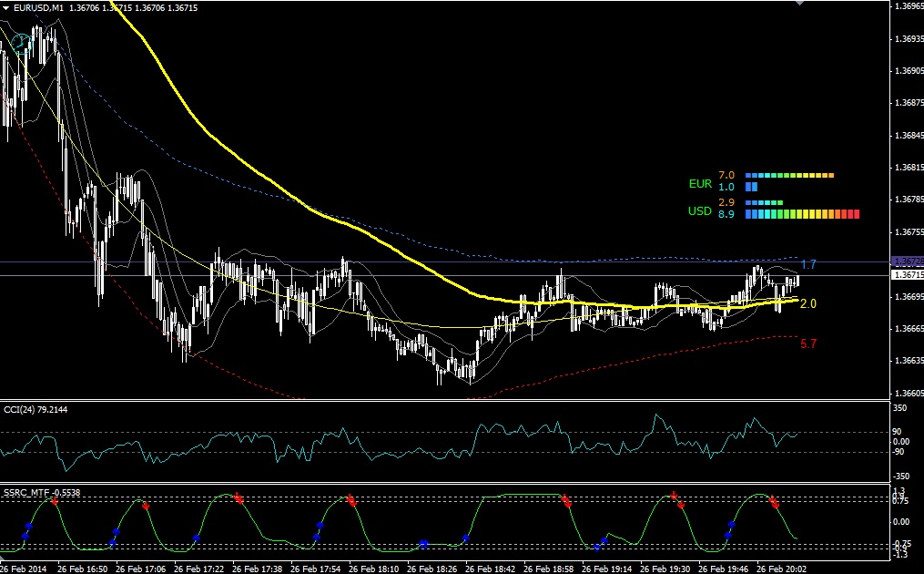The image size is (924, 574).
Task: Click the orange EUR strength value 7.0
Action: click(726, 175)
